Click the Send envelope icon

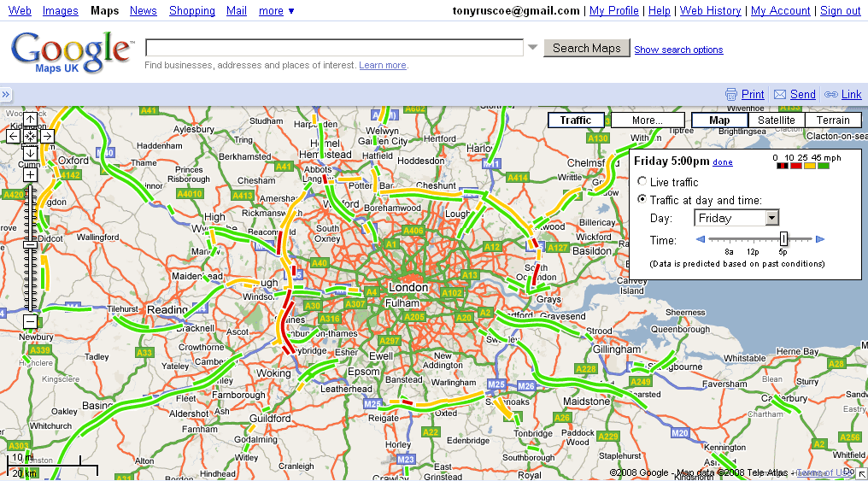coord(780,95)
